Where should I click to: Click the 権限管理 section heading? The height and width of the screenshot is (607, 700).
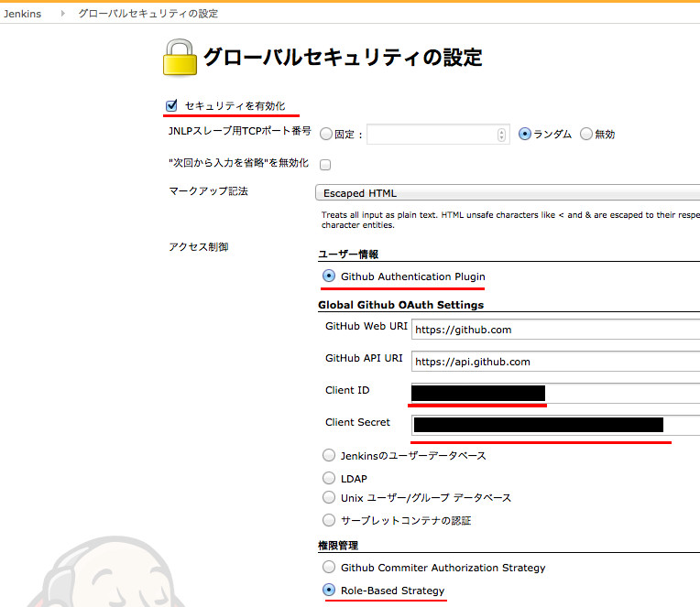[338, 546]
